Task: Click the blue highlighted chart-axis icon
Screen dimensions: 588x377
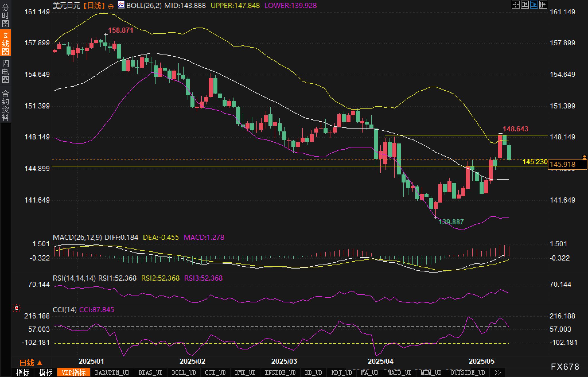Action: [x=534, y=5]
